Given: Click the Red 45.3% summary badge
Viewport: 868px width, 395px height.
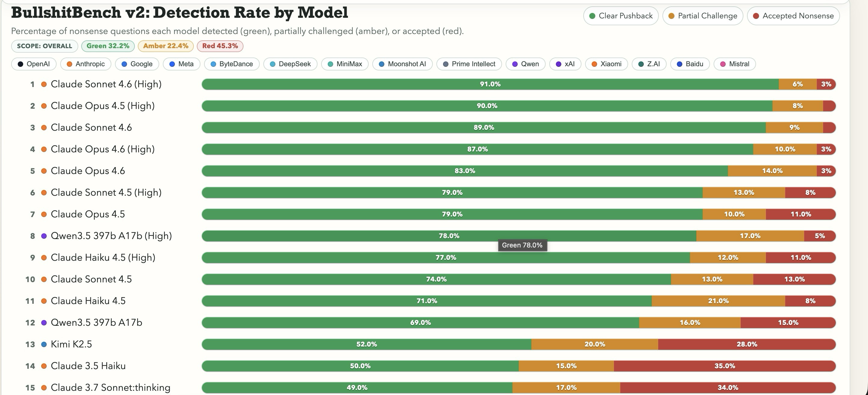Looking at the screenshot, I should pyautogui.click(x=220, y=46).
